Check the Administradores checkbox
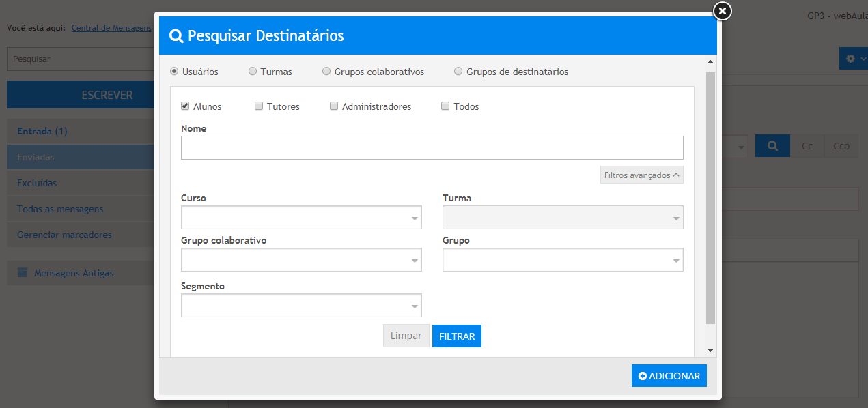This screenshot has height=408, width=868. point(334,106)
